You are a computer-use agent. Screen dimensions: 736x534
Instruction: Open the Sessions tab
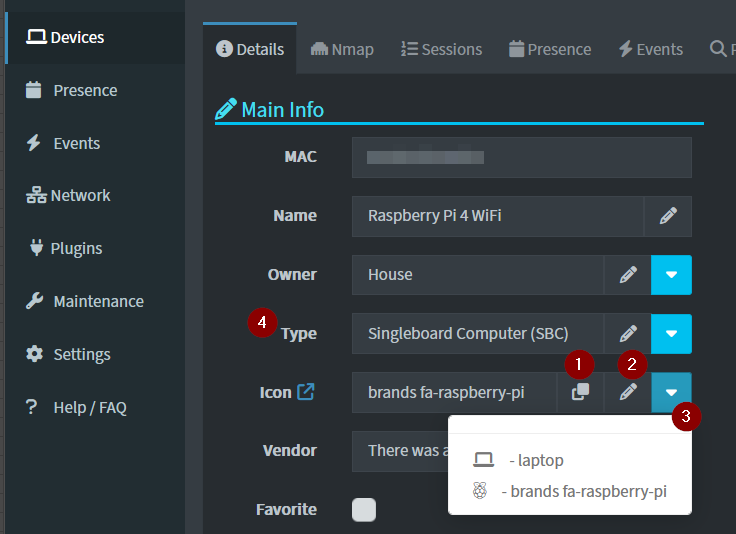(x=441, y=49)
